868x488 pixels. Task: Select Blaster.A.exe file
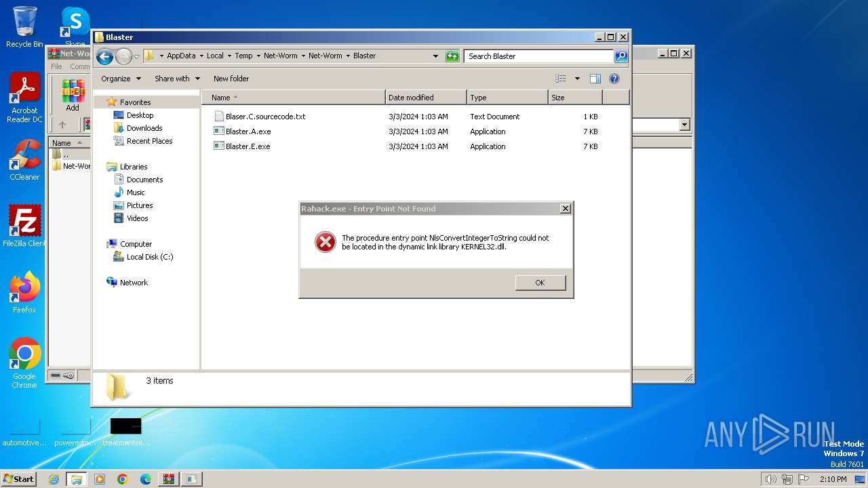[x=248, y=131]
